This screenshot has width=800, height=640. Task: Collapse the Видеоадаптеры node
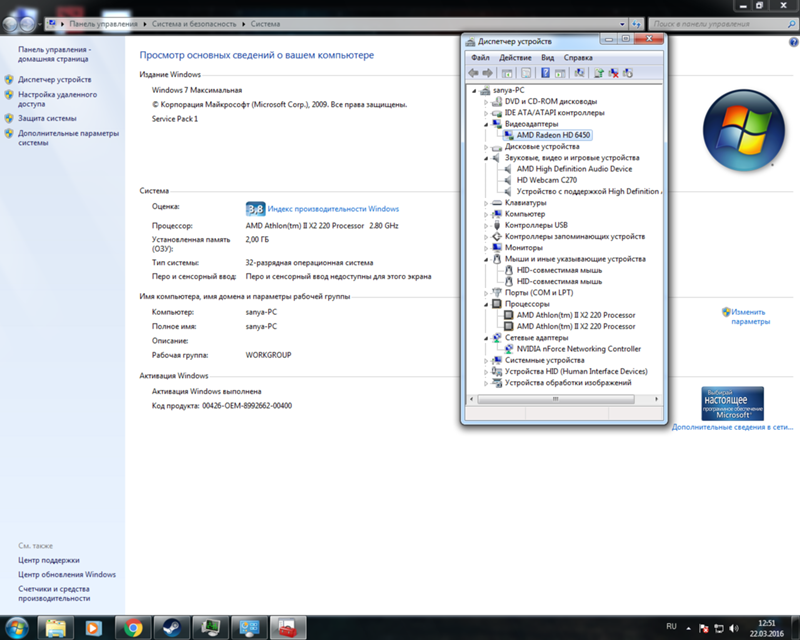click(x=486, y=124)
